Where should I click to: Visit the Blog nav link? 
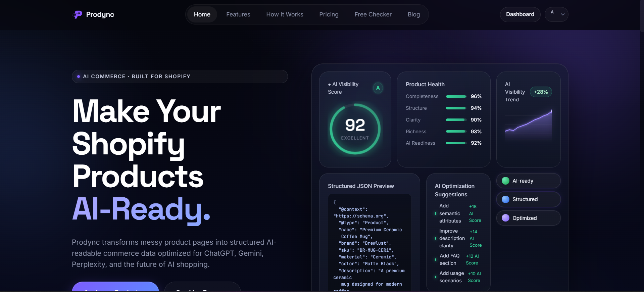[414, 14]
